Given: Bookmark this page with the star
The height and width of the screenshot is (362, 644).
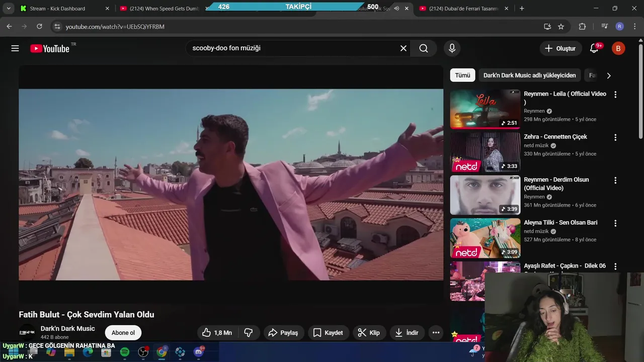Looking at the screenshot, I should (x=561, y=27).
